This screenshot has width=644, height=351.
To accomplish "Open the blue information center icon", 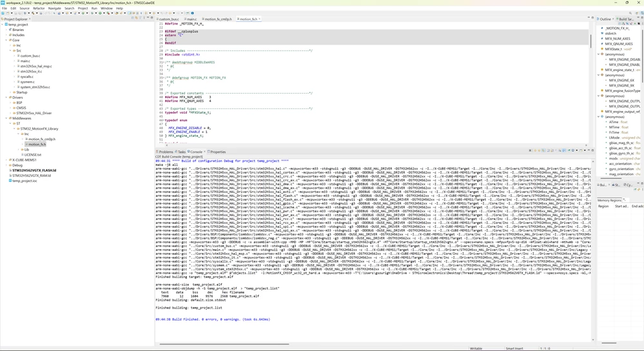I will click(192, 13).
